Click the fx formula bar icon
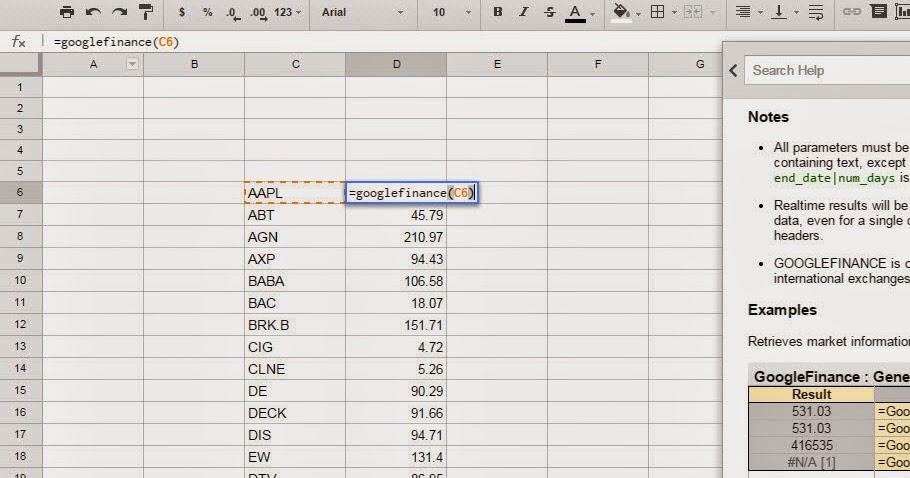 coord(19,42)
